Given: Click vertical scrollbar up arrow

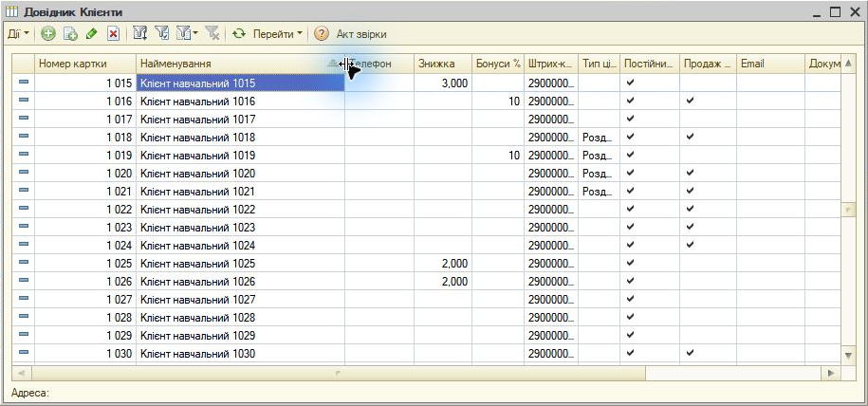Looking at the screenshot, I should [x=848, y=64].
